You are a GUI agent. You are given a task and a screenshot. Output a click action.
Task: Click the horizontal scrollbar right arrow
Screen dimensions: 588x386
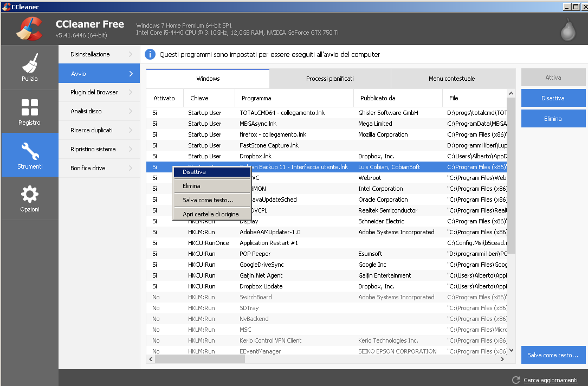(502, 359)
